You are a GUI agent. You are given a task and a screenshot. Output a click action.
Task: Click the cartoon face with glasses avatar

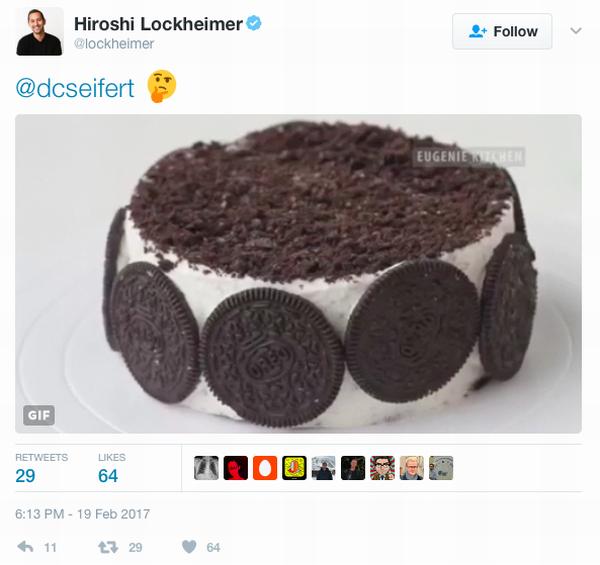[382, 468]
